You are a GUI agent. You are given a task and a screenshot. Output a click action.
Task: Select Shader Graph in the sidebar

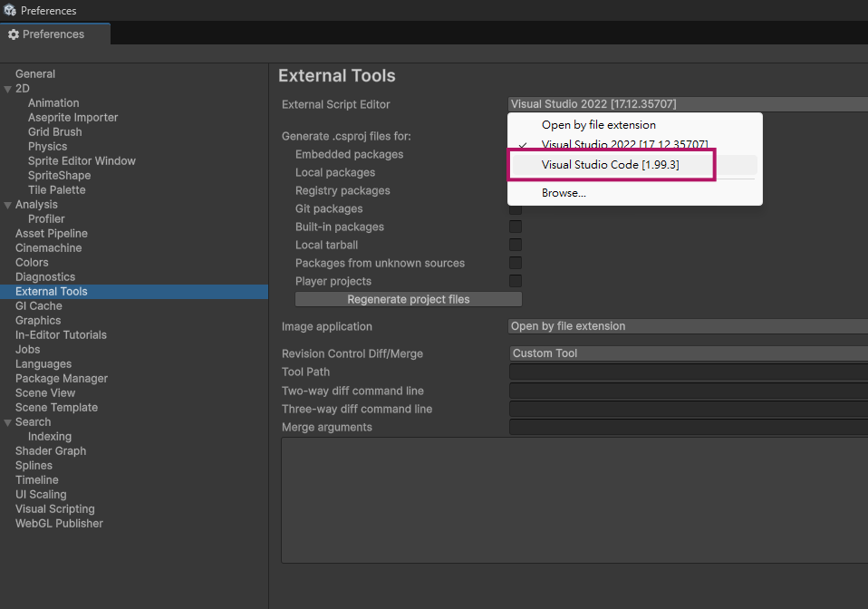(x=51, y=451)
